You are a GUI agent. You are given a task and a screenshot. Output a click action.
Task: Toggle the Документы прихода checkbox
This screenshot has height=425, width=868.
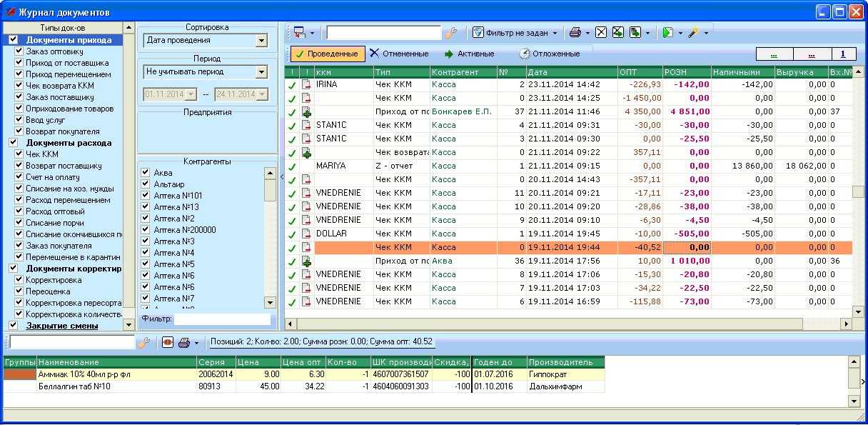[14, 40]
